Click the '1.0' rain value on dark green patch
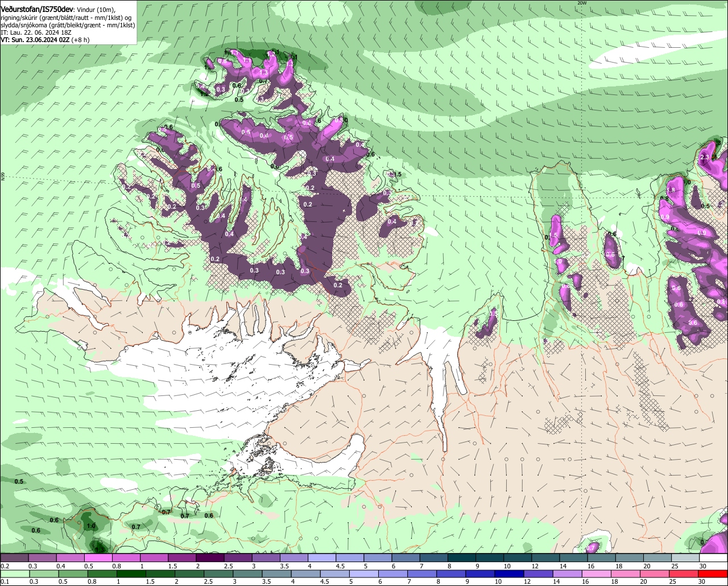 (91, 526)
